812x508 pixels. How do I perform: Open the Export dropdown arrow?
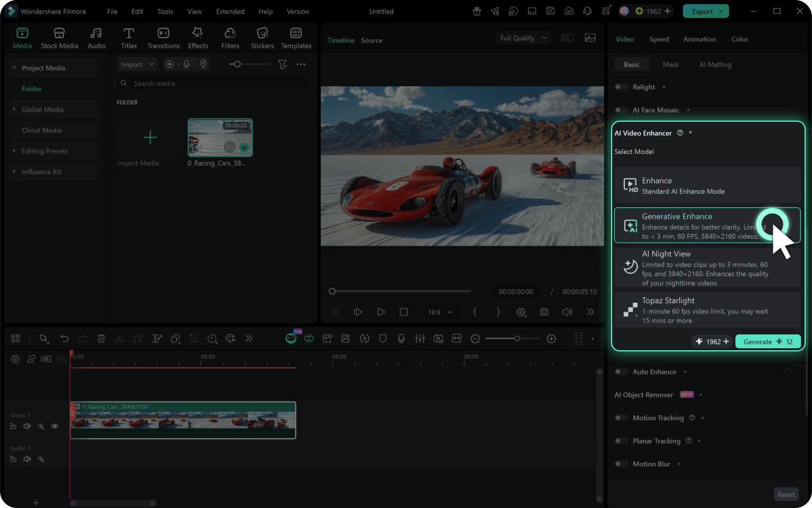click(721, 11)
